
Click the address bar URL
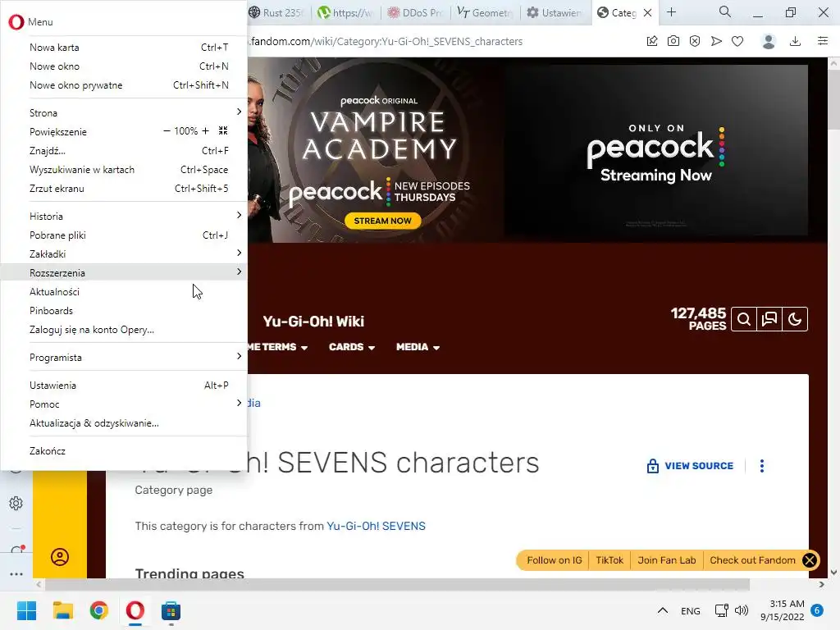(x=387, y=41)
